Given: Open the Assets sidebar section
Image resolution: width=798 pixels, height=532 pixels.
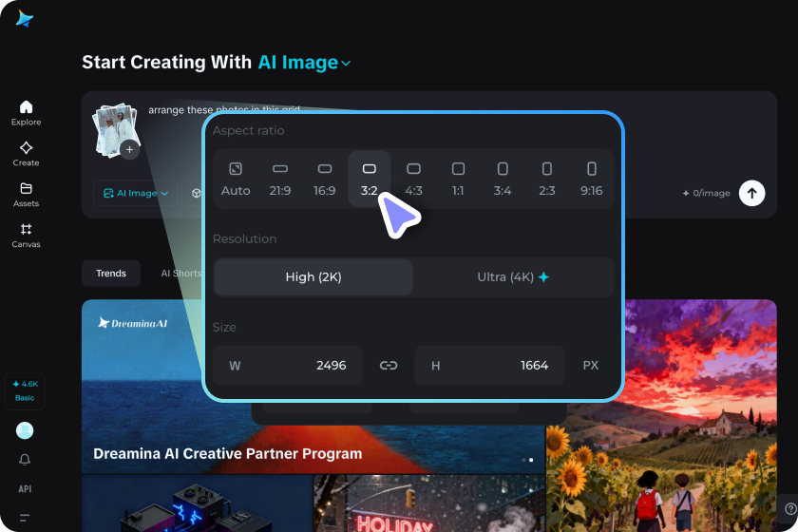Looking at the screenshot, I should (26, 195).
